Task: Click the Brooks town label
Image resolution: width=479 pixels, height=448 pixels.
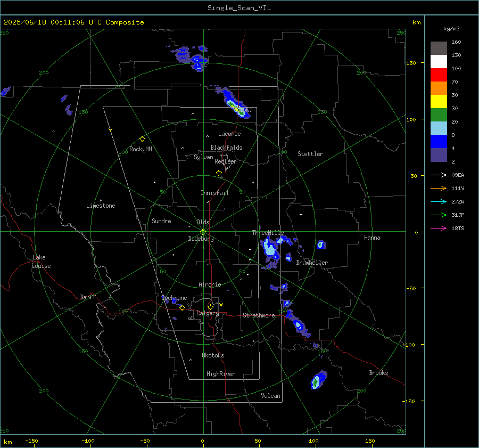Action: pyautogui.click(x=378, y=373)
